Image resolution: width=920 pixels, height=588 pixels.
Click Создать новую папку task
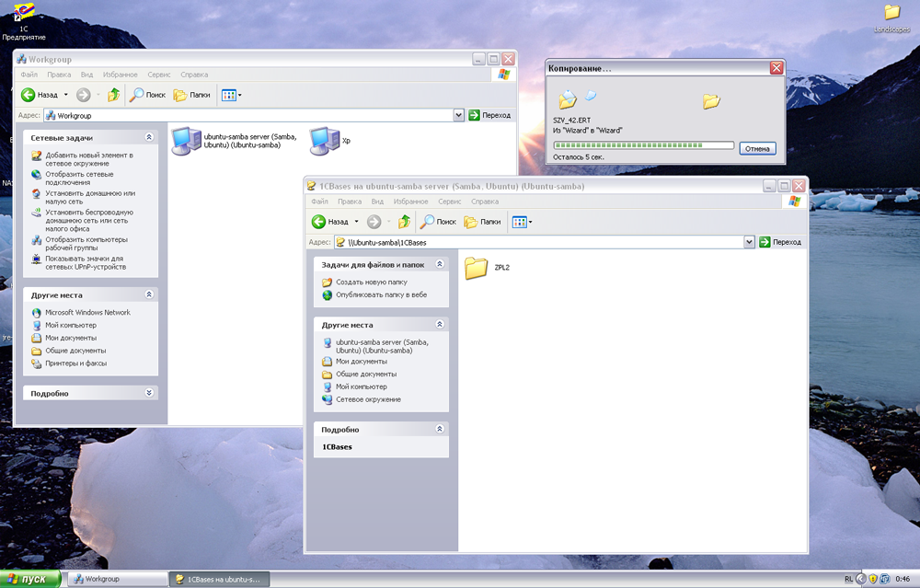tap(371, 282)
